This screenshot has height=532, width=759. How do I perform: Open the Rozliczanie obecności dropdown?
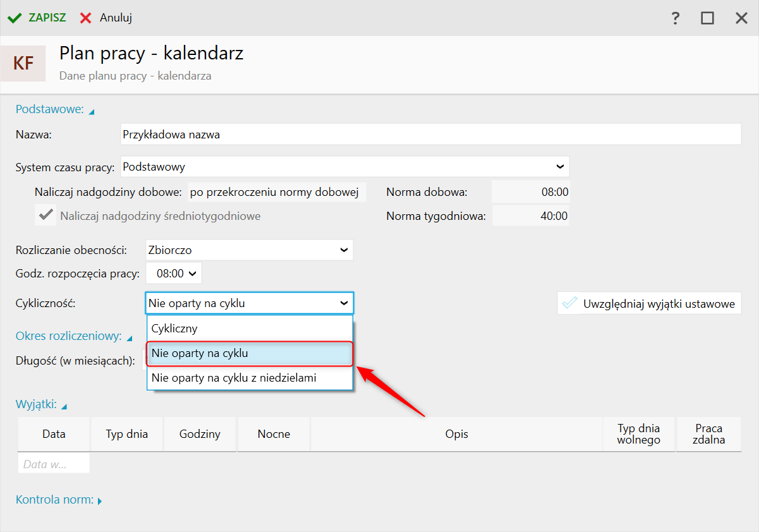point(344,250)
